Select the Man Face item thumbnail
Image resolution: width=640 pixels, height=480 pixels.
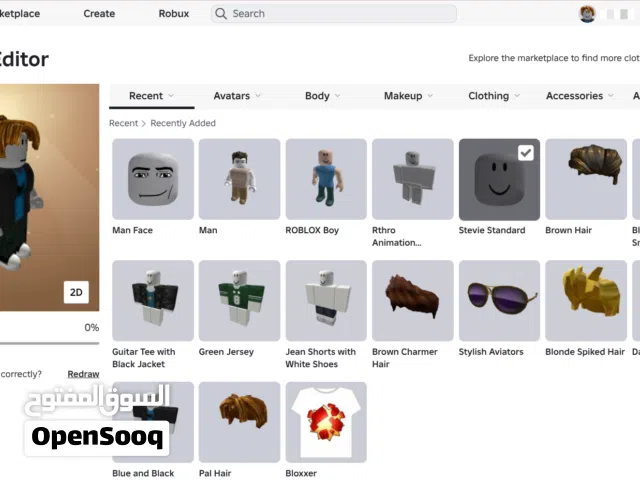(153, 179)
